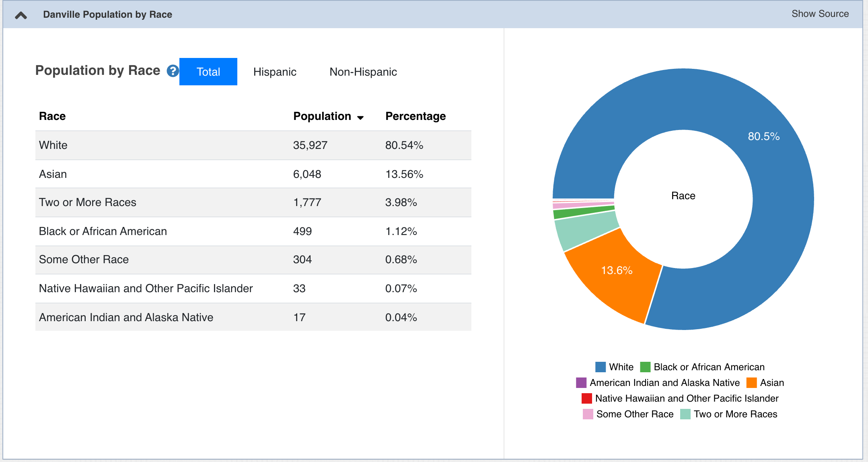The width and height of the screenshot is (868, 462).
Task: Click the green Black or African American slice
Action: pos(584,212)
